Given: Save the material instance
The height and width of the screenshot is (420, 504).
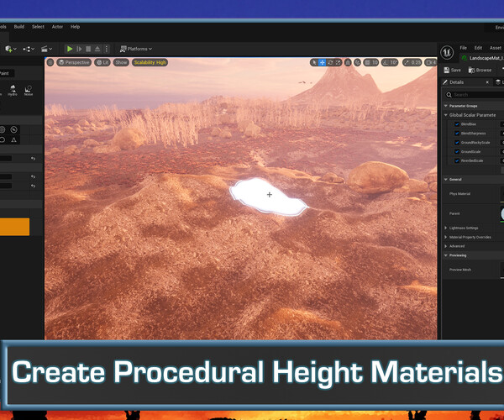Looking at the screenshot, I should (x=452, y=70).
